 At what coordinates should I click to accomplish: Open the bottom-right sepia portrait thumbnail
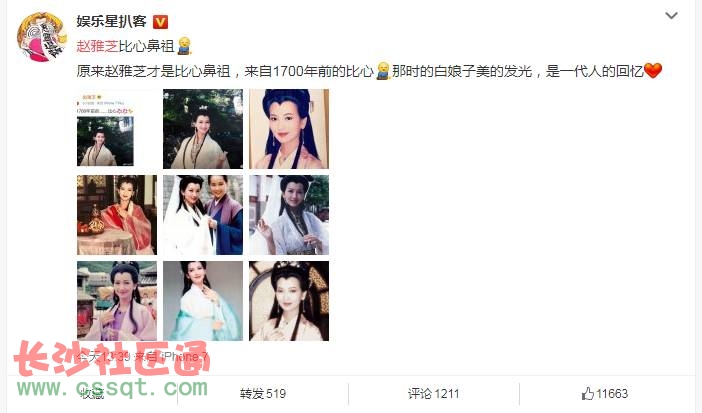coord(289,301)
